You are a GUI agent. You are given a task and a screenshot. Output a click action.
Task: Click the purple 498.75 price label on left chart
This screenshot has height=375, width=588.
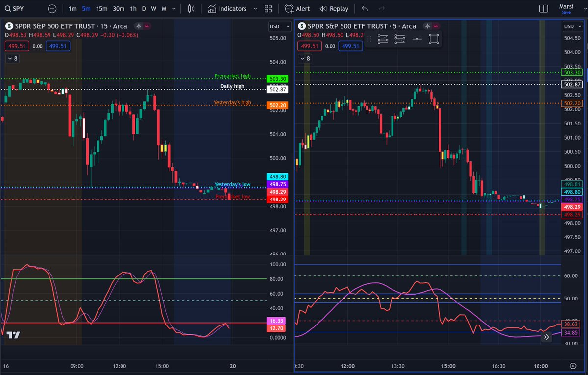[277, 184]
